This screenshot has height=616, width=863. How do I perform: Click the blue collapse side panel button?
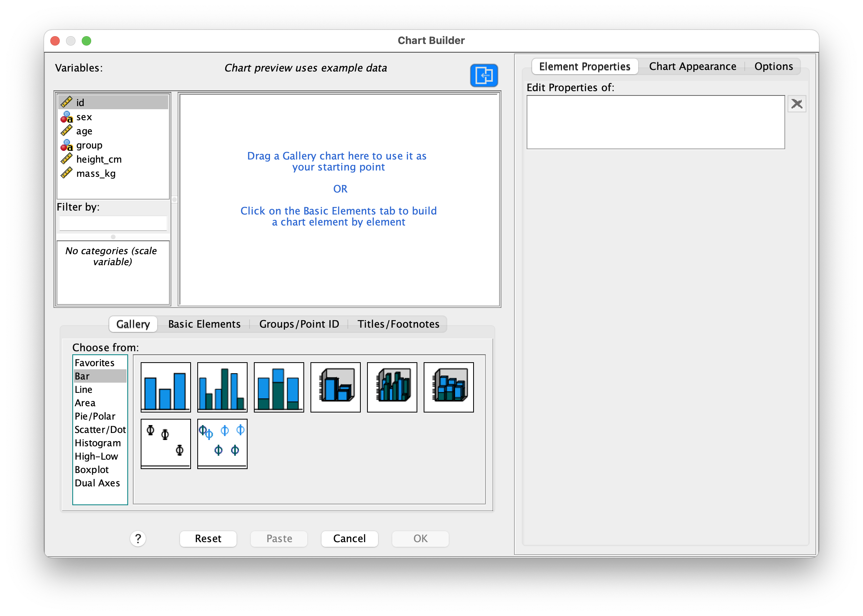484,75
